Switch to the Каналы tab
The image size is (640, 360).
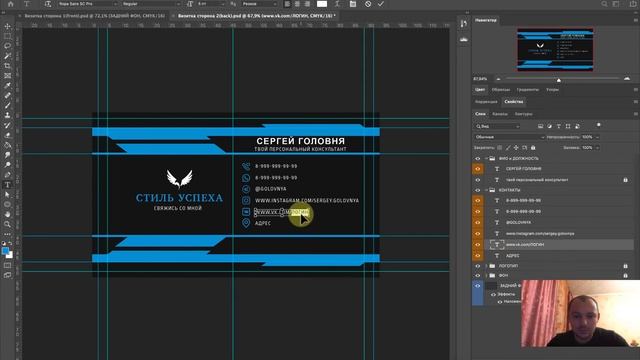point(500,114)
